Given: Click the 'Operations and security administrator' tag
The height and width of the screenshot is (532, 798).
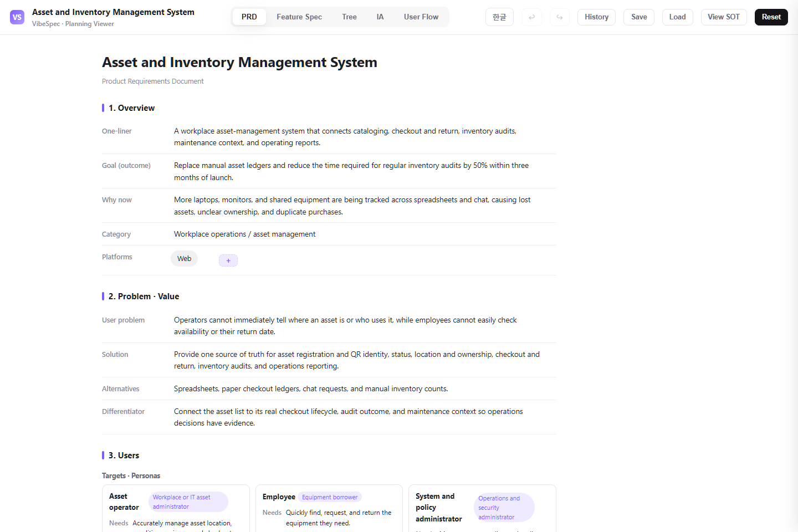Looking at the screenshot, I should (x=504, y=508).
